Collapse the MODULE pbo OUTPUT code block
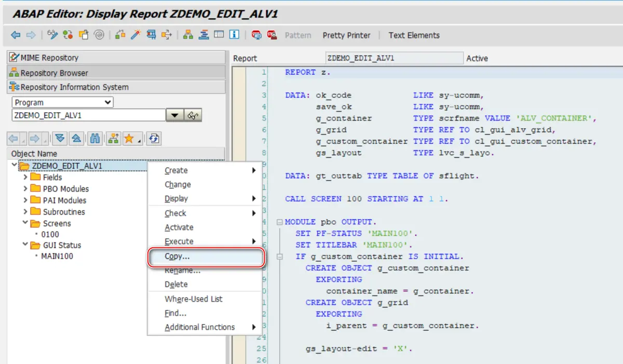The width and height of the screenshot is (623, 364). tap(280, 222)
